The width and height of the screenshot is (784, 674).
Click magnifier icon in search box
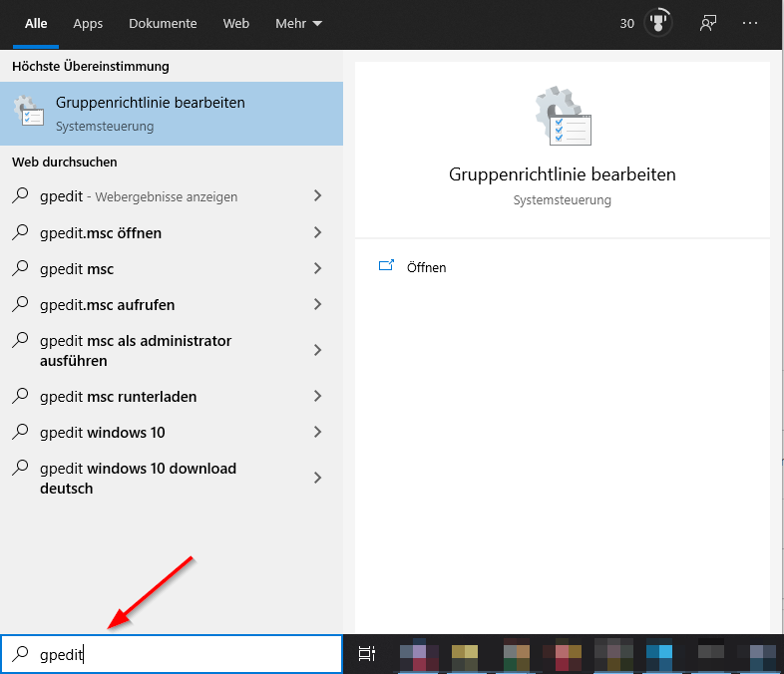click(20, 653)
